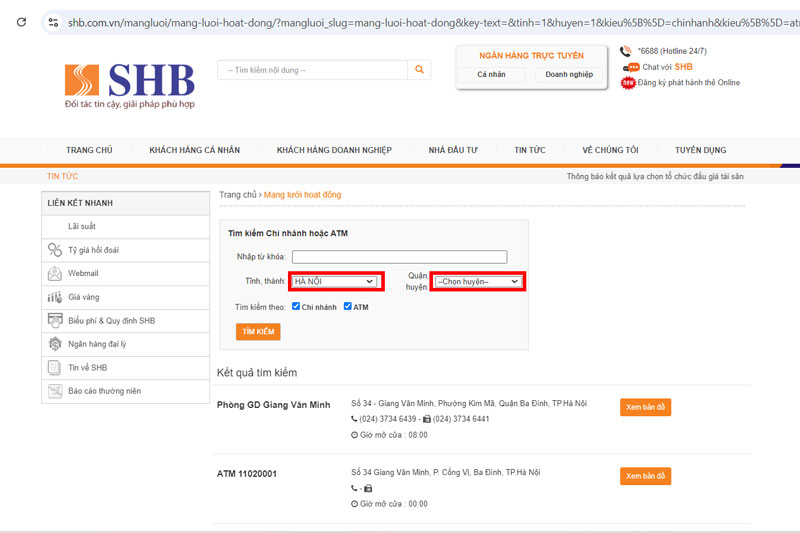This screenshot has width=800, height=533.
Task: Click the orange search magnifier icon
Action: [x=419, y=69]
